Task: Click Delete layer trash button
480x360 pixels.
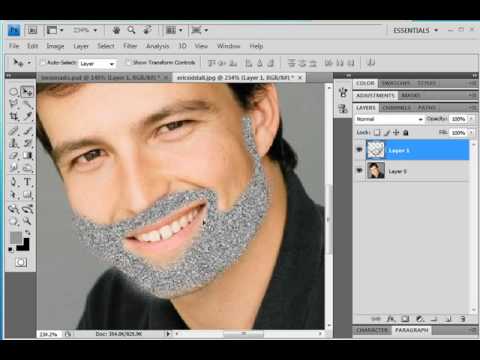Action: [x=462, y=319]
